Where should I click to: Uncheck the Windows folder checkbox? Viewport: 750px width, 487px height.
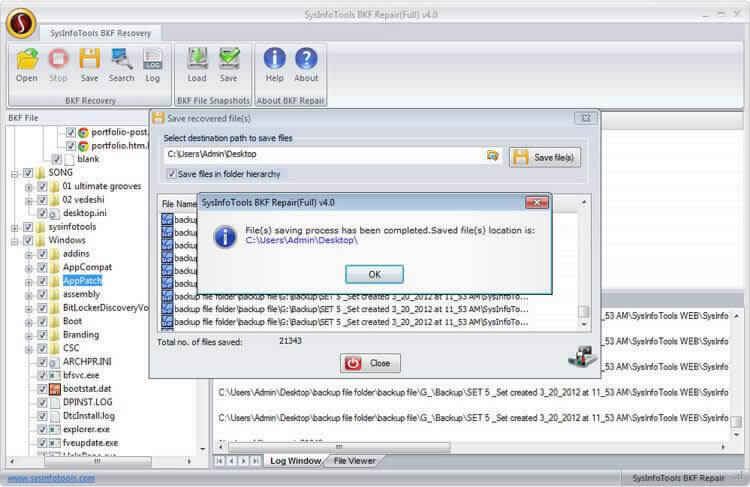pos(28,240)
